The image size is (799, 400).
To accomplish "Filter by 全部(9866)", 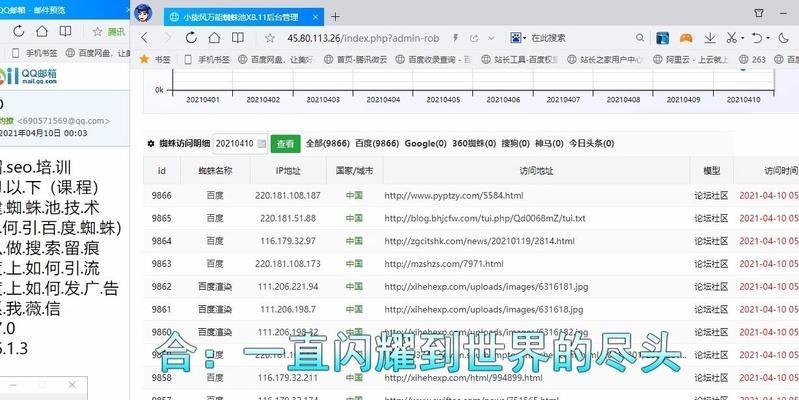I will [x=328, y=144].
